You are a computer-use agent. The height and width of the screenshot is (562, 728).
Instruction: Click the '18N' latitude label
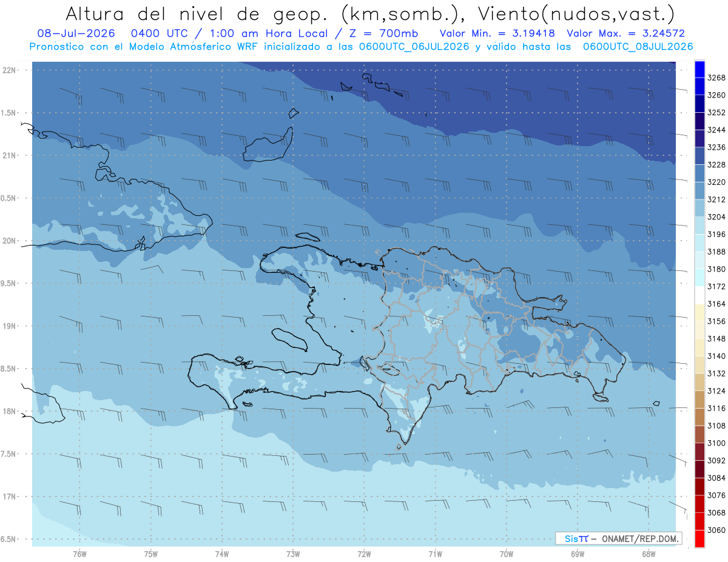[x=9, y=411]
